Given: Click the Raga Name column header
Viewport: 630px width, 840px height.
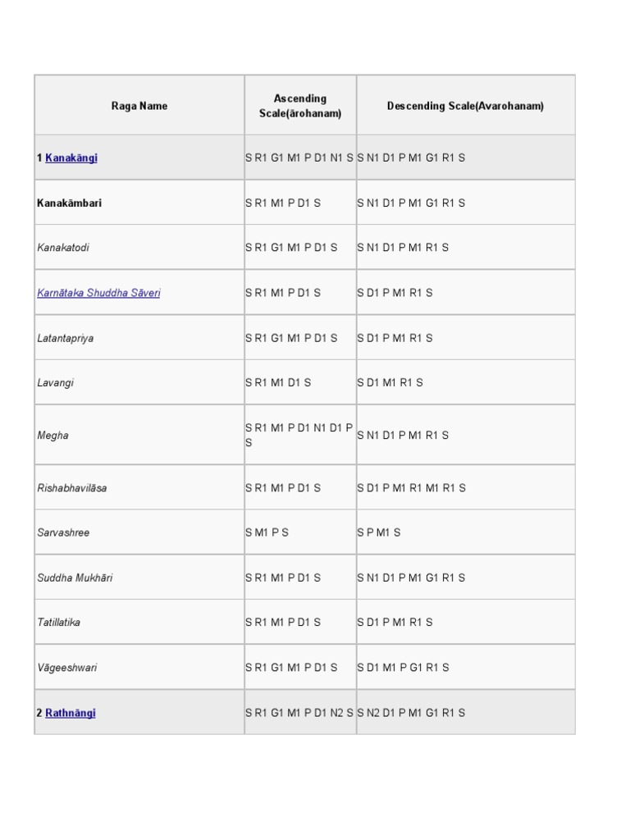Looking at the screenshot, I should [139, 106].
